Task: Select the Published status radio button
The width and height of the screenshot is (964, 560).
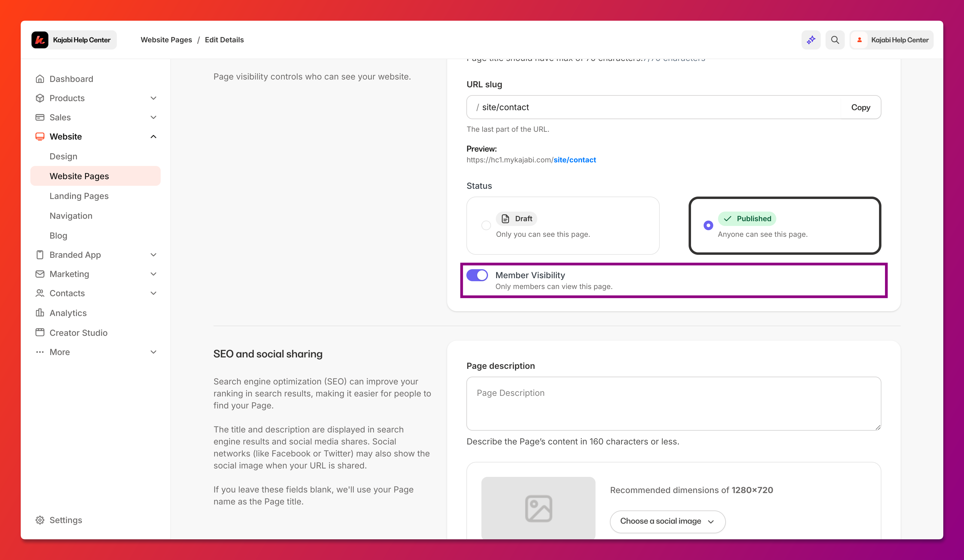Action: pos(708,225)
